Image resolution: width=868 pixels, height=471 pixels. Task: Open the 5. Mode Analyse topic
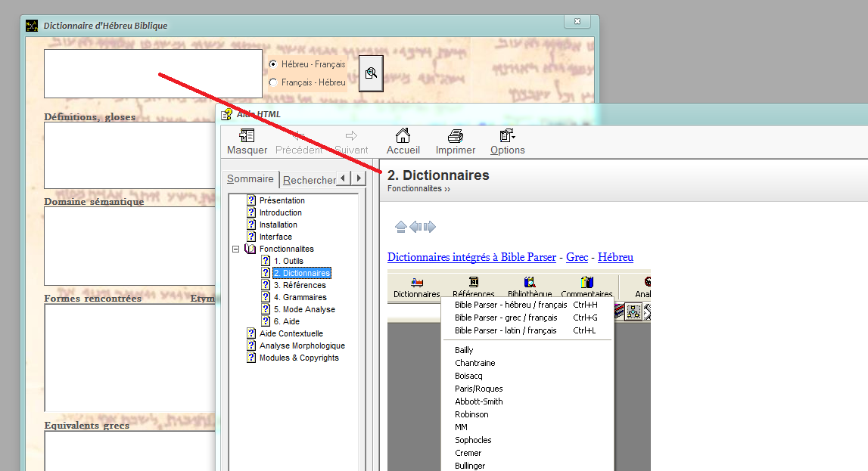click(304, 309)
